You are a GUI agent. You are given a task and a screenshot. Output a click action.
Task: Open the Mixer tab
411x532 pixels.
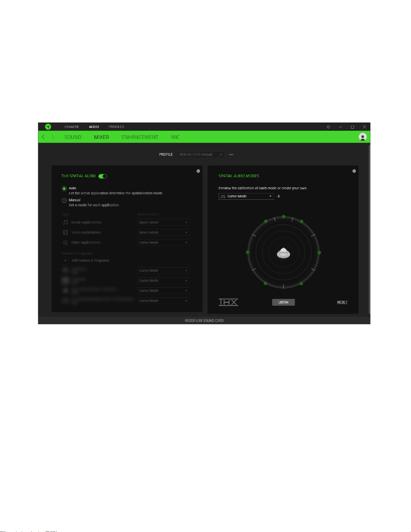coord(101,137)
